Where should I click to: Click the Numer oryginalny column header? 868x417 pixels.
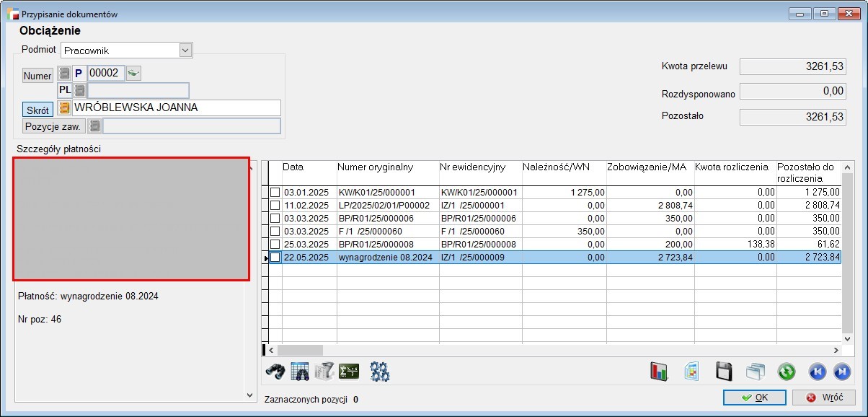(387, 173)
